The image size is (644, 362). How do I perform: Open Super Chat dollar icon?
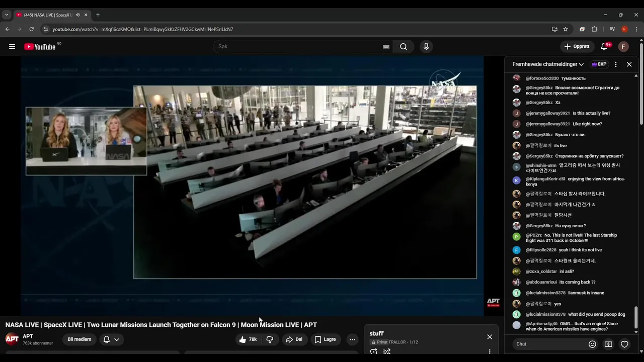click(x=608, y=344)
